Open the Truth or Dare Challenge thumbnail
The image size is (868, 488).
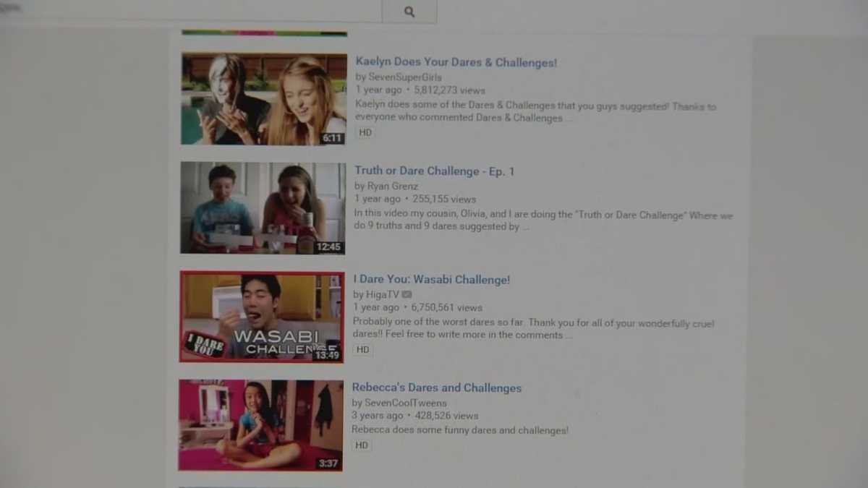pyautogui.click(x=262, y=207)
